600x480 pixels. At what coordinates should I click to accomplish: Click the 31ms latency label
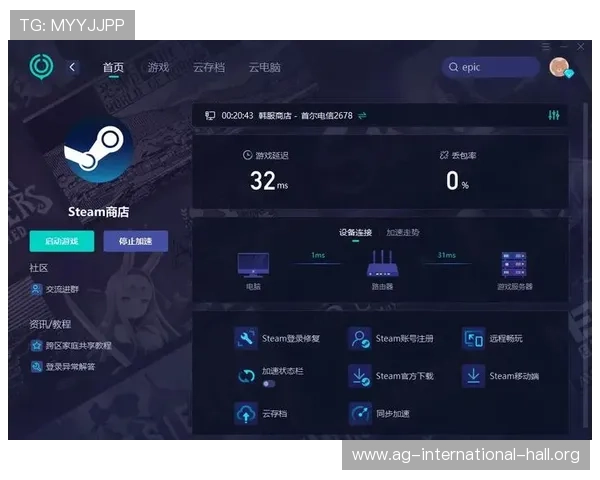447,255
